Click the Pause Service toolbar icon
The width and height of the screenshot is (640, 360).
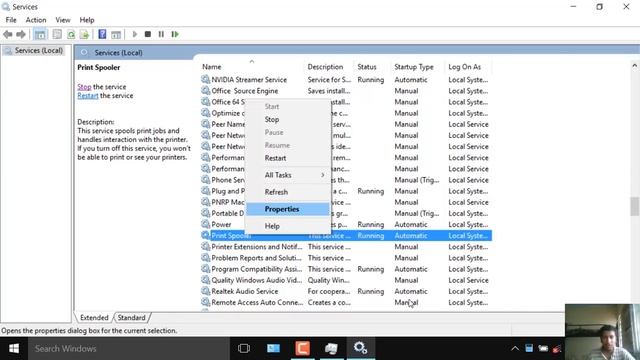pyautogui.click(x=161, y=34)
